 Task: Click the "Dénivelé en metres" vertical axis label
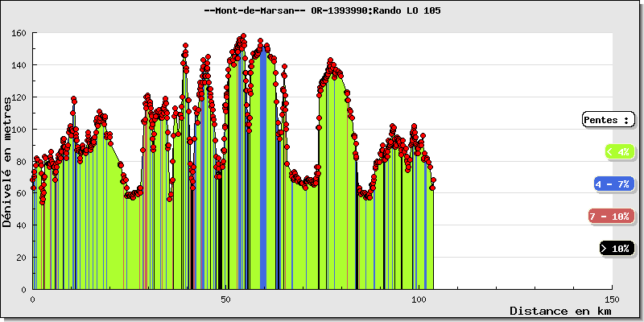tap(8, 161)
